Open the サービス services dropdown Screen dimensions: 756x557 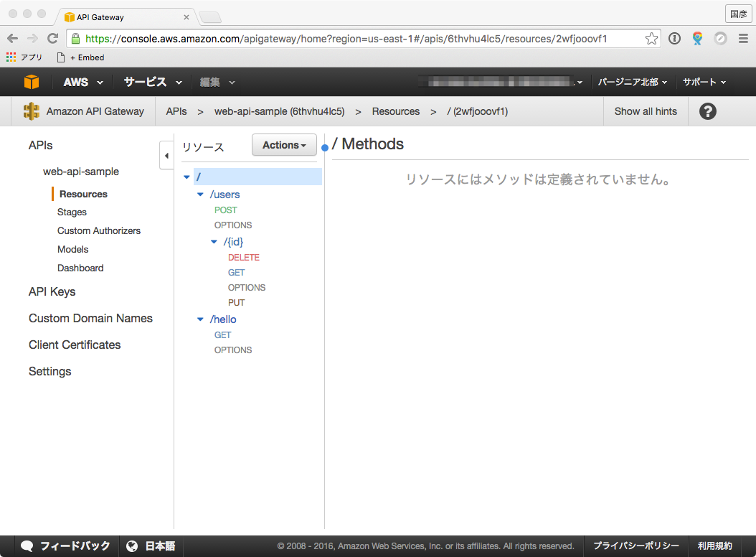[x=153, y=82]
